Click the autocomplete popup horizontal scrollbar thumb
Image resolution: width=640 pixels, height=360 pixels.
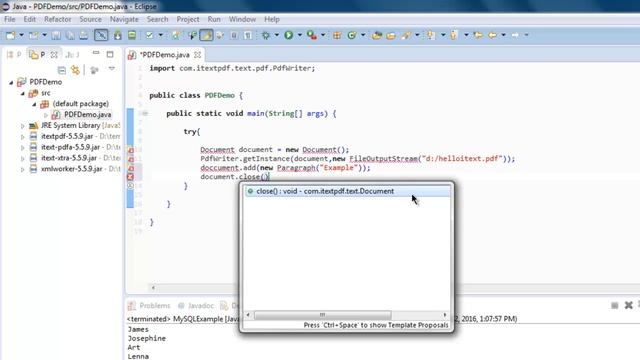pos(322,315)
